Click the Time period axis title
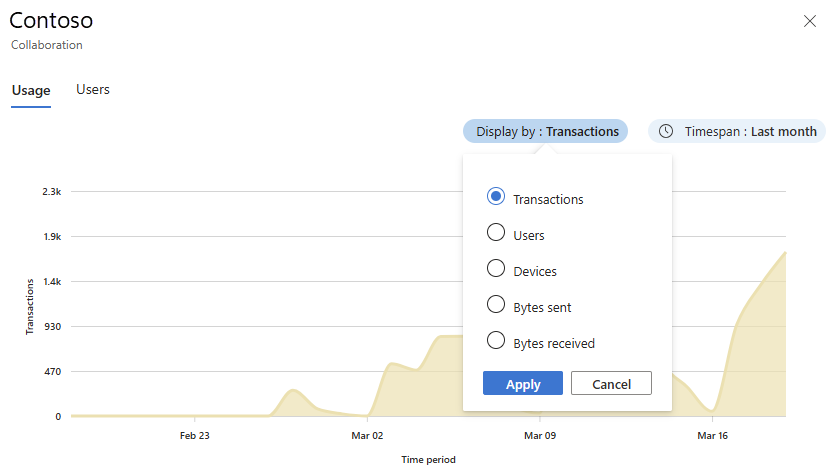This screenshot has width=834, height=471. click(x=428, y=460)
